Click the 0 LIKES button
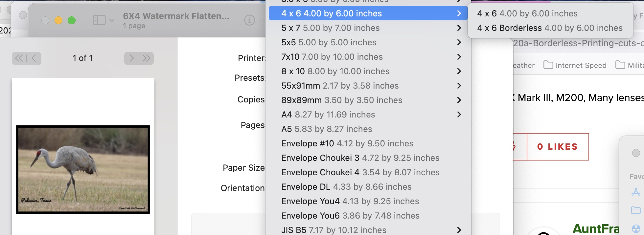Image resolution: width=644 pixels, height=235 pixels. coord(557,147)
